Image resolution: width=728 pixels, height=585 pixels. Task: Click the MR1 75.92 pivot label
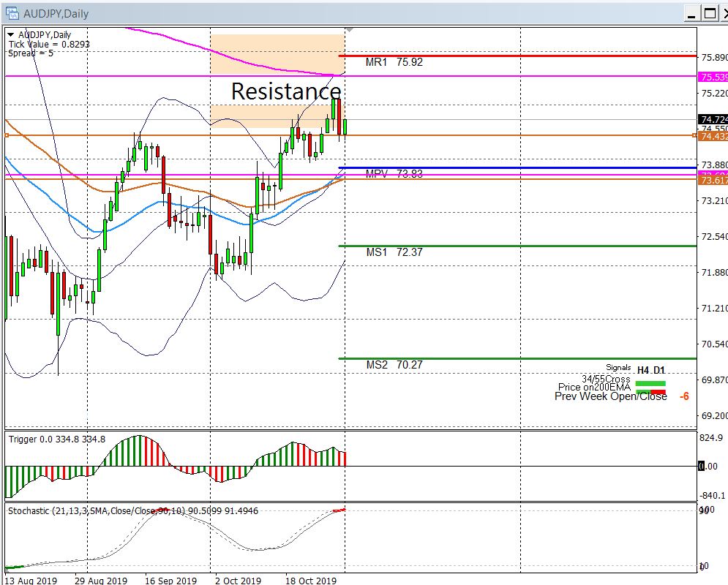point(394,63)
